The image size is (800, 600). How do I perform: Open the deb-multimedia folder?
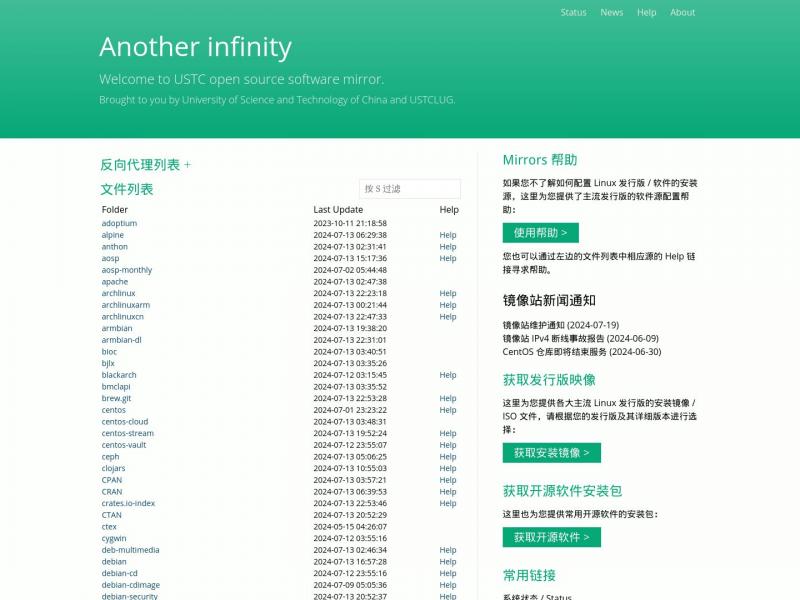(130, 550)
